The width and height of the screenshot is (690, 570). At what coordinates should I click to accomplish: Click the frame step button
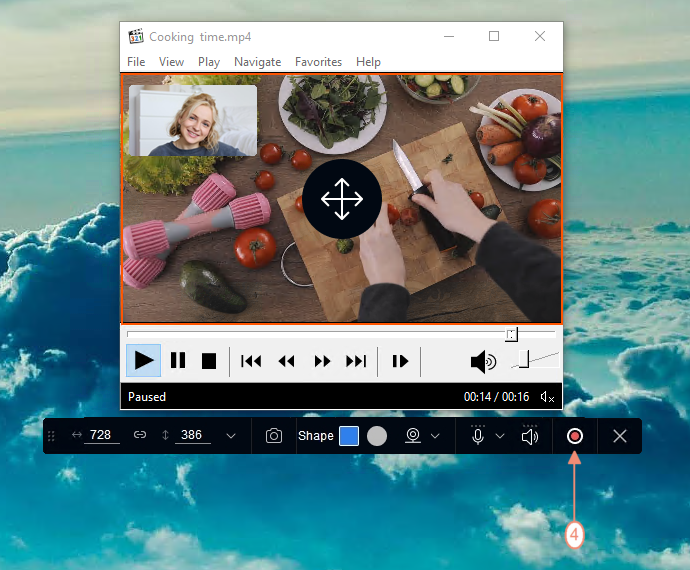click(x=400, y=361)
